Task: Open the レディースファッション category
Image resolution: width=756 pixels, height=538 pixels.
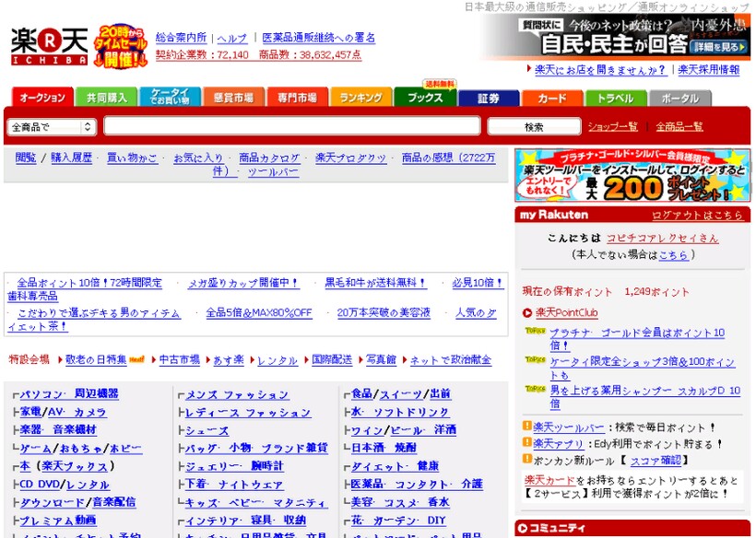Action: tap(248, 413)
